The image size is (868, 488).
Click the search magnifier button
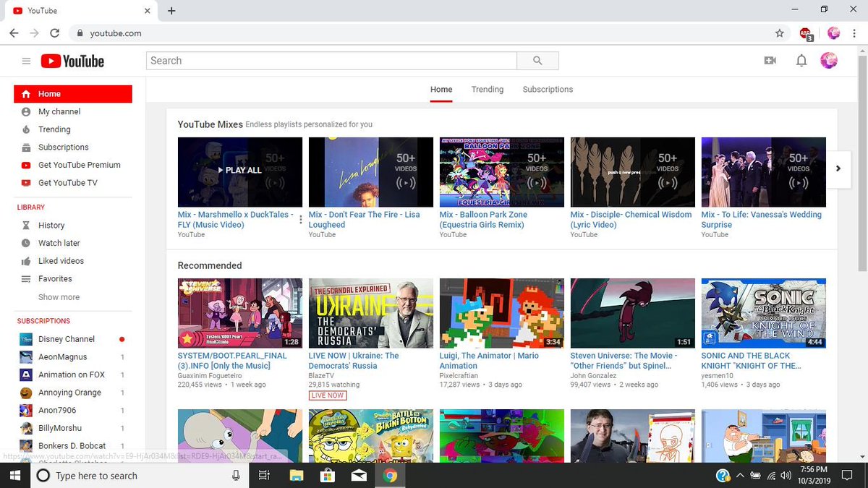[537, 61]
